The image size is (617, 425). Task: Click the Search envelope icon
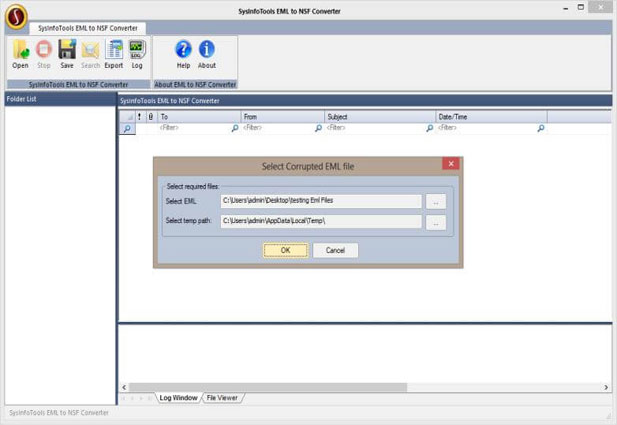pos(91,54)
